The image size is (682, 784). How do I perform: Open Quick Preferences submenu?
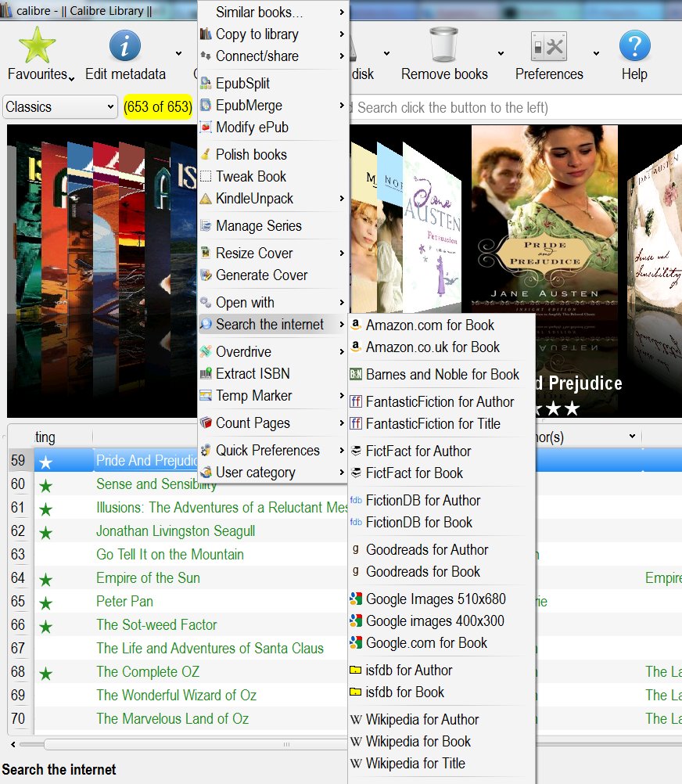[x=273, y=451]
